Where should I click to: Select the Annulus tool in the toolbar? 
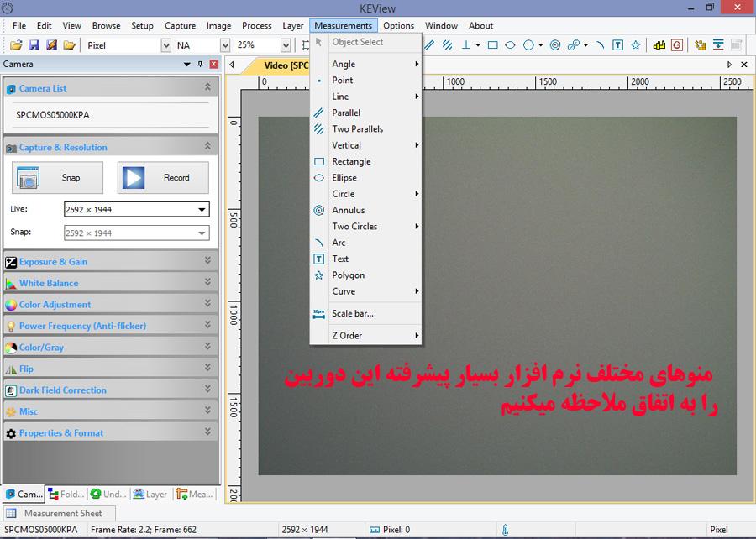coord(555,45)
